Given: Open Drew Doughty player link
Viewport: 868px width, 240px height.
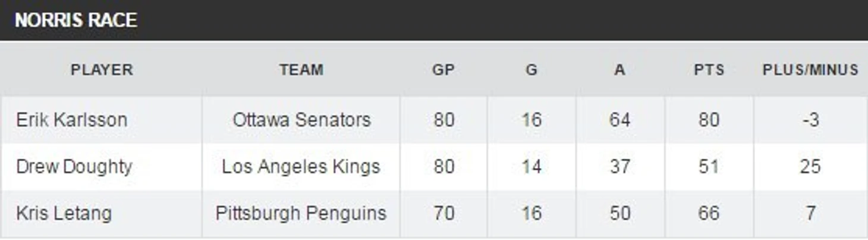Looking at the screenshot, I should [x=74, y=167].
